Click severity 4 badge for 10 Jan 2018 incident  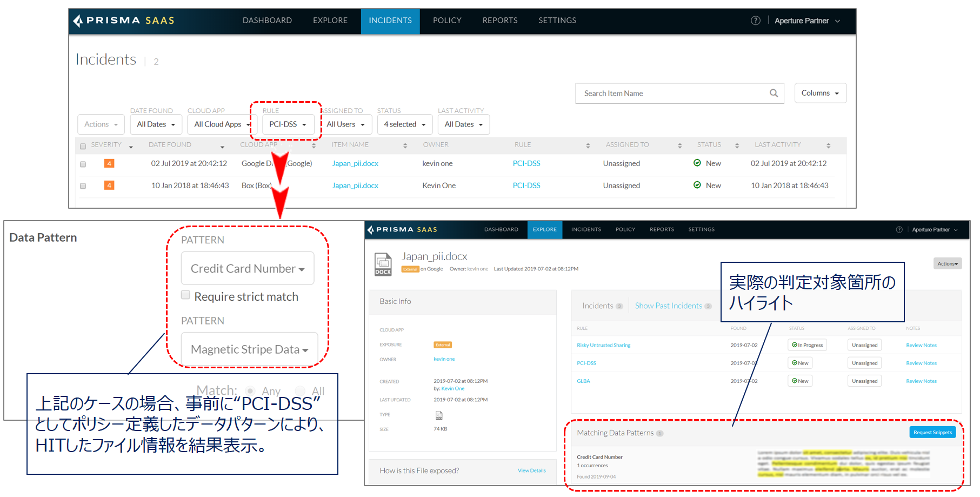click(x=109, y=185)
